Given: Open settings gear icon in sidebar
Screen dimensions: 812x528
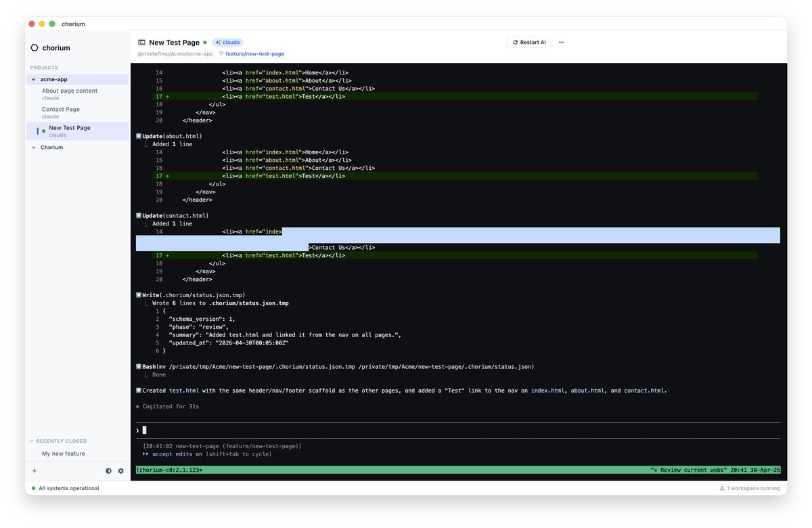Looking at the screenshot, I should pos(121,470).
